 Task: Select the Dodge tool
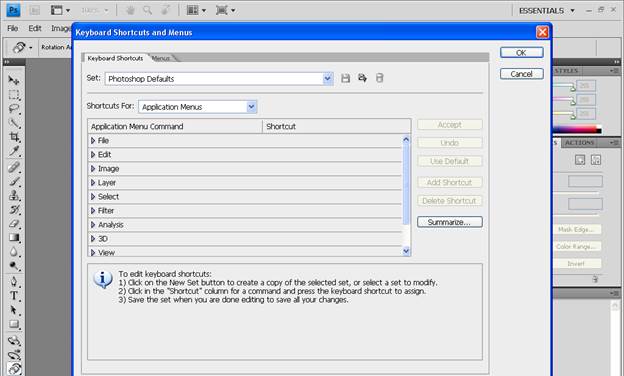[14, 266]
